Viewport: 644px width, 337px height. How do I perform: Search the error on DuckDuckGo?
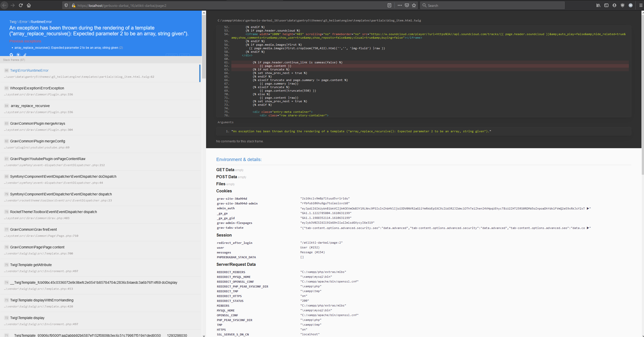click(x=18, y=55)
